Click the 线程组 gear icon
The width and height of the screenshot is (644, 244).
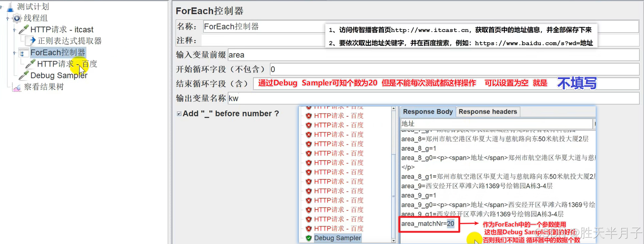(x=17, y=18)
